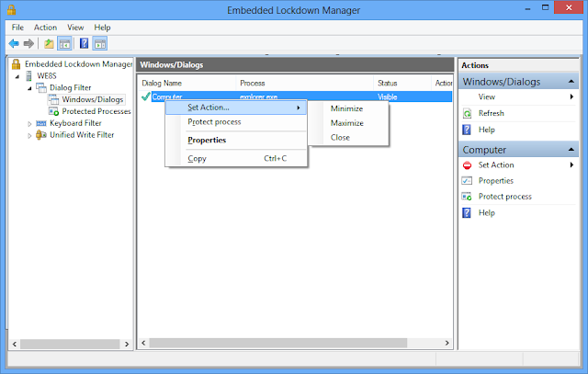Click the Help question mark toolbar icon
This screenshot has width=588, height=374.
[84, 43]
